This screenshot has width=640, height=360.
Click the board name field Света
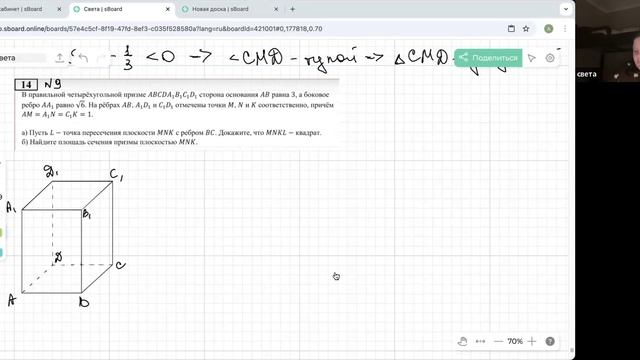point(22,58)
